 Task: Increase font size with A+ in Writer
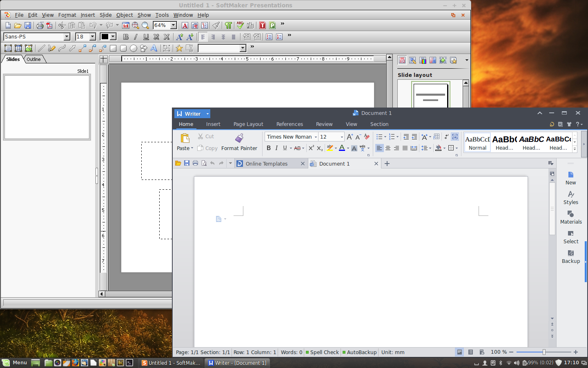point(350,137)
